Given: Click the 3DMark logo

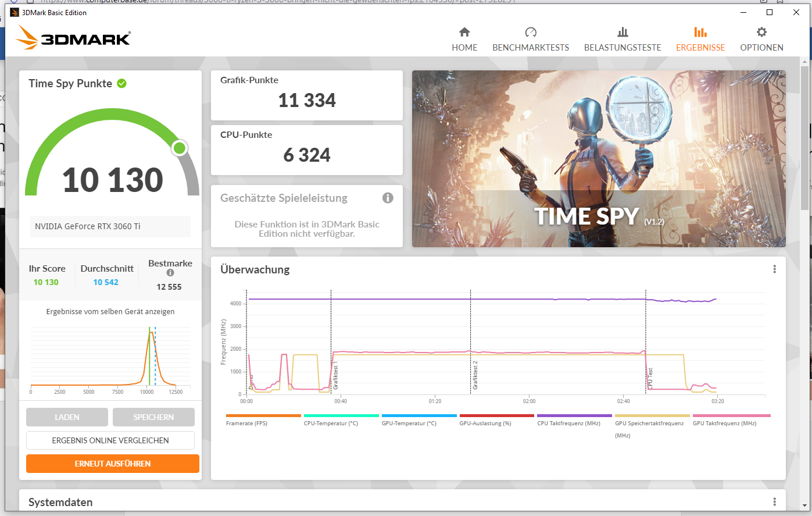Looking at the screenshot, I should (x=73, y=37).
